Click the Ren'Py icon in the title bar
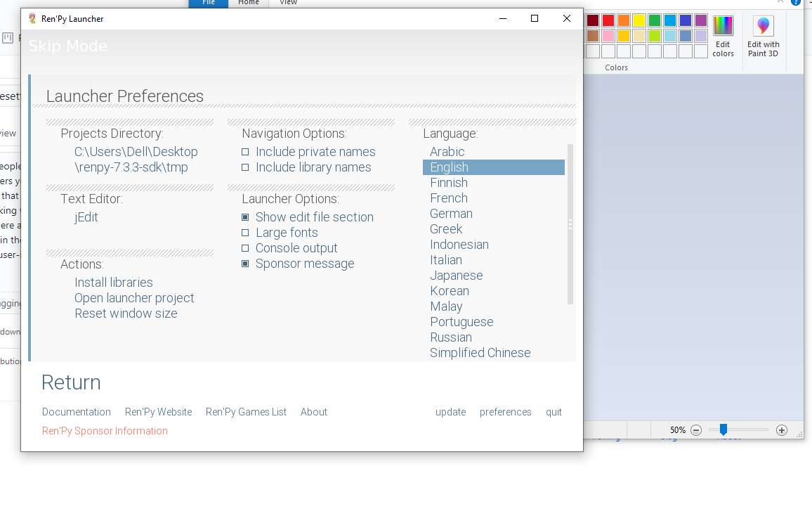Image resolution: width=812 pixels, height=523 pixels. pyautogui.click(x=30, y=18)
